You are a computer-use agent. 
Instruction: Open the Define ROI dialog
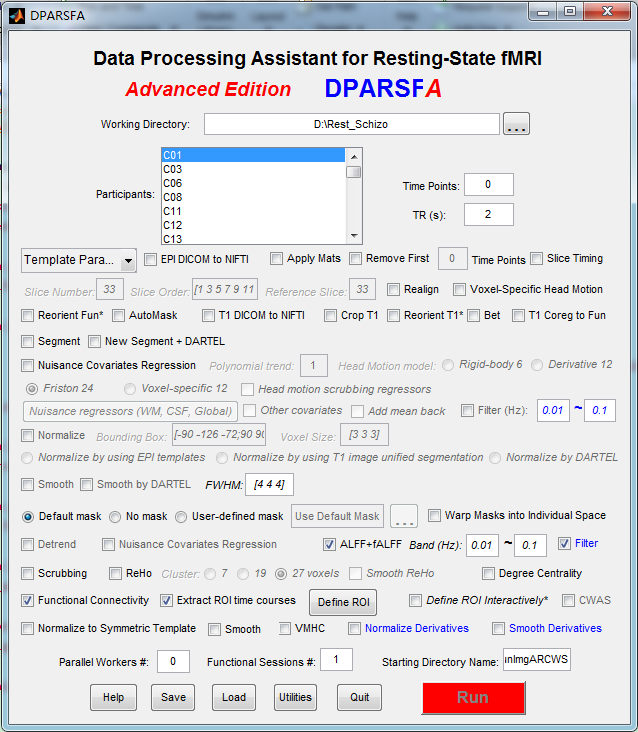point(343,603)
